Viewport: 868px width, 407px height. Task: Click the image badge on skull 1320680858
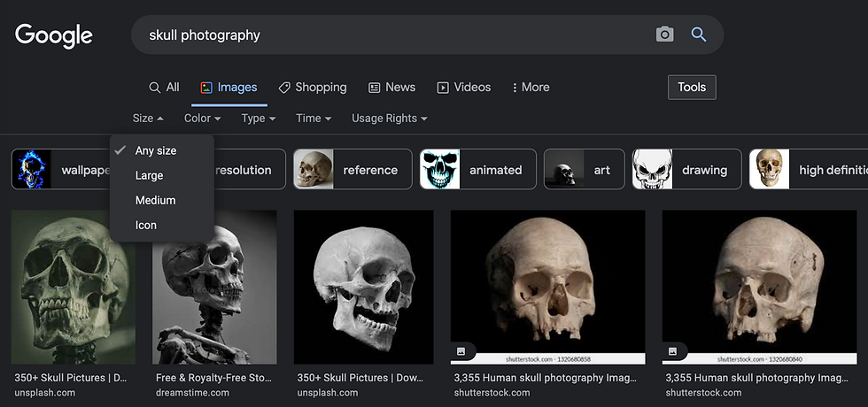461,351
